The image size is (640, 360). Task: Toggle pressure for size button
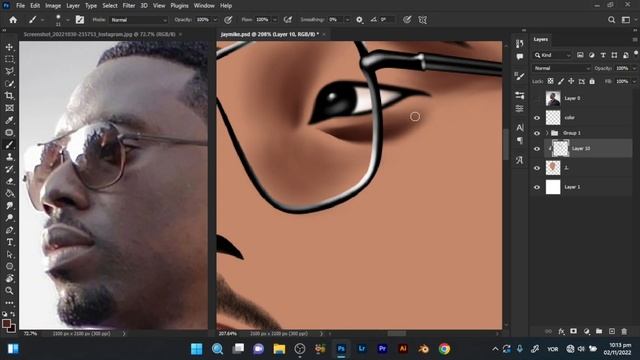[407, 20]
